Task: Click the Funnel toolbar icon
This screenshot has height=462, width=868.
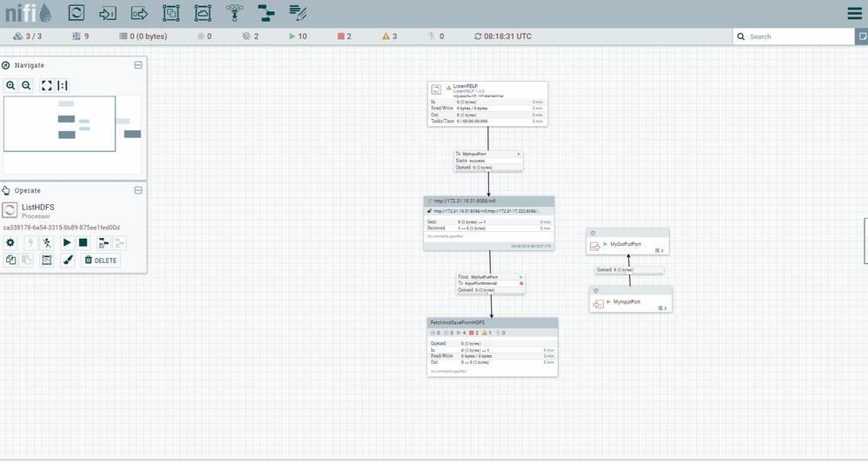Action: pyautogui.click(x=234, y=13)
